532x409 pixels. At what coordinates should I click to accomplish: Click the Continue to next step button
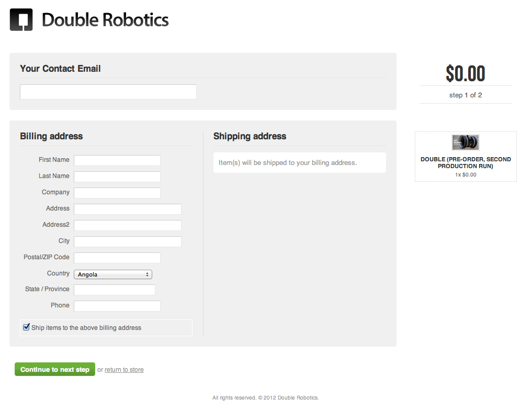[x=54, y=369]
